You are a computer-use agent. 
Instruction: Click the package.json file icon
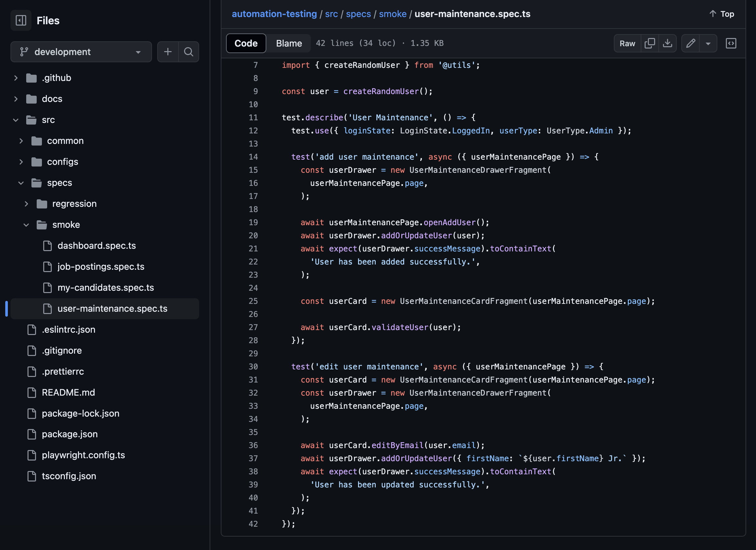point(32,434)
